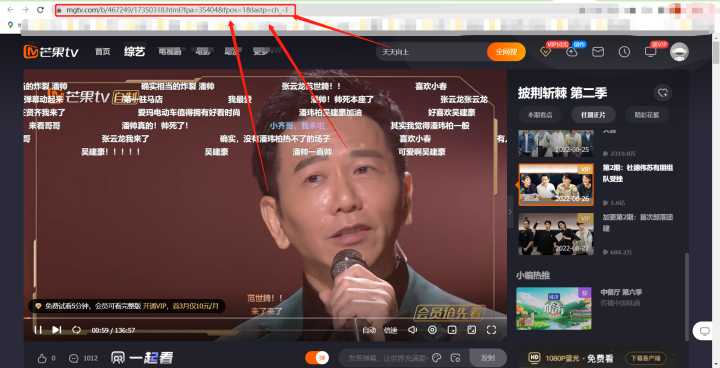Open the 倍速 playback speed menu
The image size is (720, 368).
point(390,330)
